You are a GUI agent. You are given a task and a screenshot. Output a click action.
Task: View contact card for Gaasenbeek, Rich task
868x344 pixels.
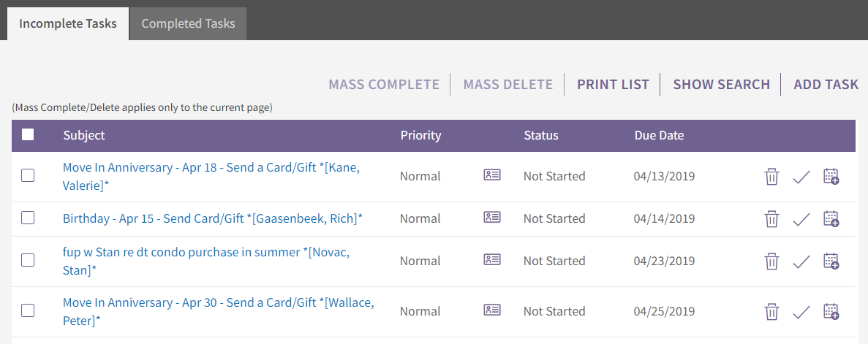pos(492,217)
